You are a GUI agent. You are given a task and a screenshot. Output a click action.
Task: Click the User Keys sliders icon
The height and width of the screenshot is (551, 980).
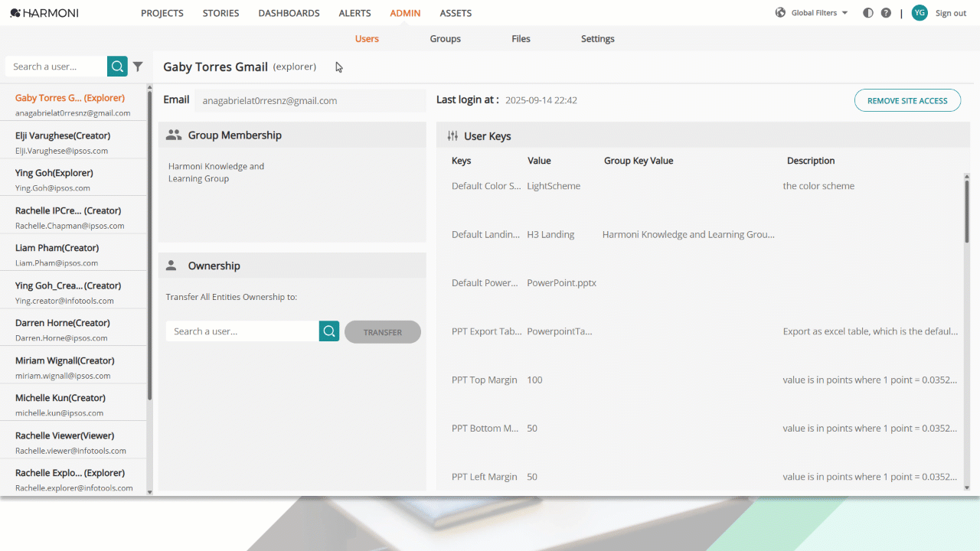452,135
